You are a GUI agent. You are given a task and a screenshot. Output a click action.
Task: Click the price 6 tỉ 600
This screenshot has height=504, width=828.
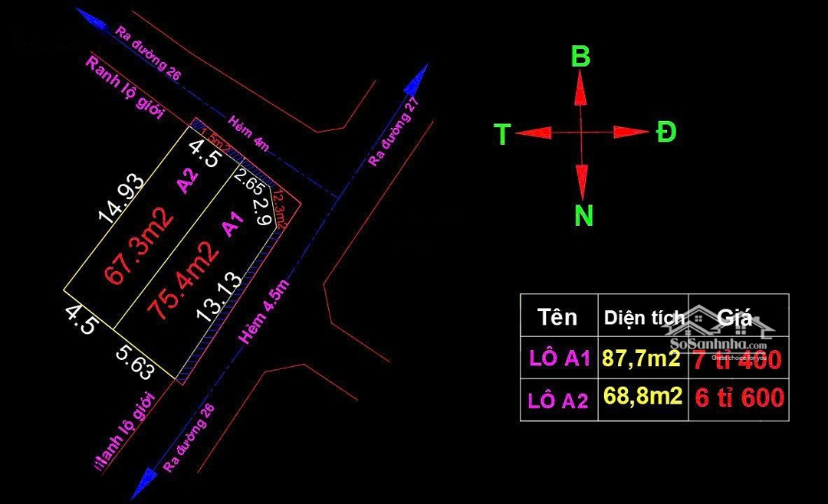coord(739,398)
